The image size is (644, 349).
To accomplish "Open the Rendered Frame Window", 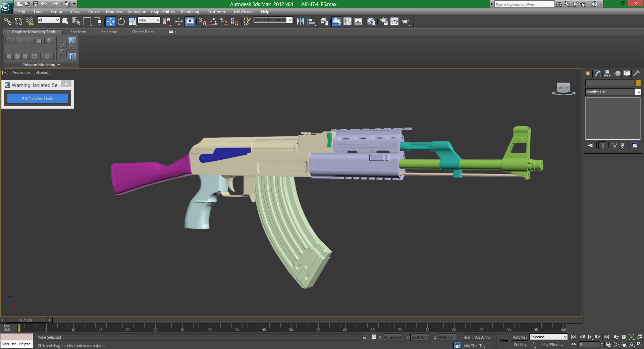I will [x=394, y=21].
